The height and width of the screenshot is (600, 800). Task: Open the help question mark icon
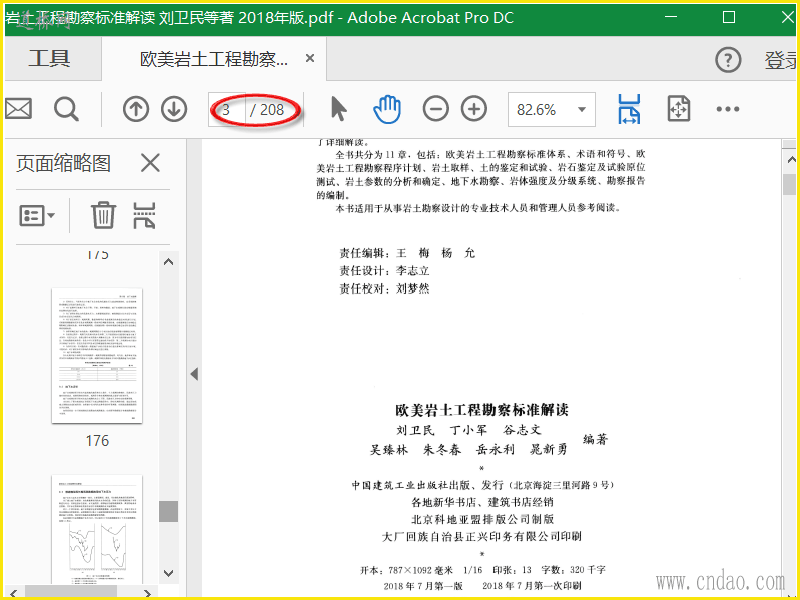coord(728,60)
